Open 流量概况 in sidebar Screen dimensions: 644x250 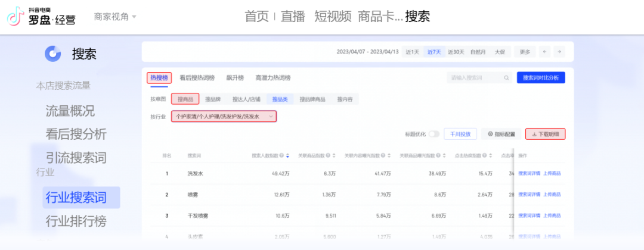coord(70,111)
